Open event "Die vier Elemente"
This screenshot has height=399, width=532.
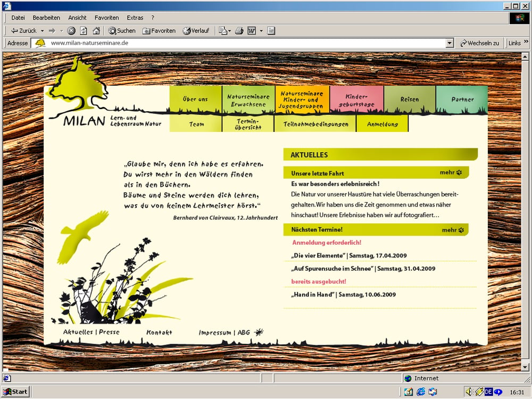(x=349, y=255)
